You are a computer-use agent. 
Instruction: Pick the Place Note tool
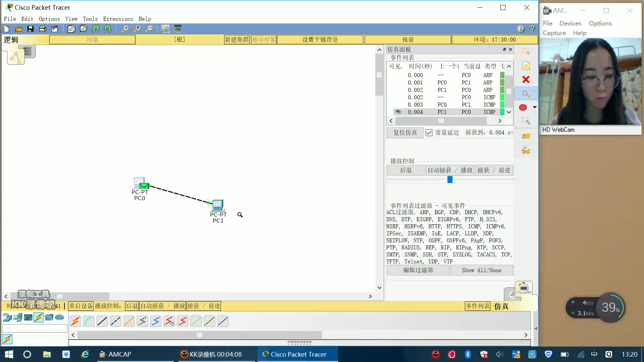click(526, 66)
